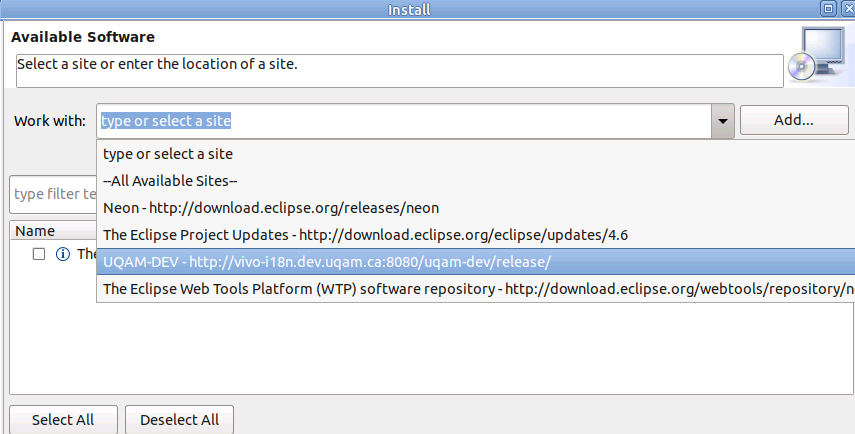Click the install wizard CD and monitor image
Viewport: 855px width, 434px height.
[x=820, y=55]
